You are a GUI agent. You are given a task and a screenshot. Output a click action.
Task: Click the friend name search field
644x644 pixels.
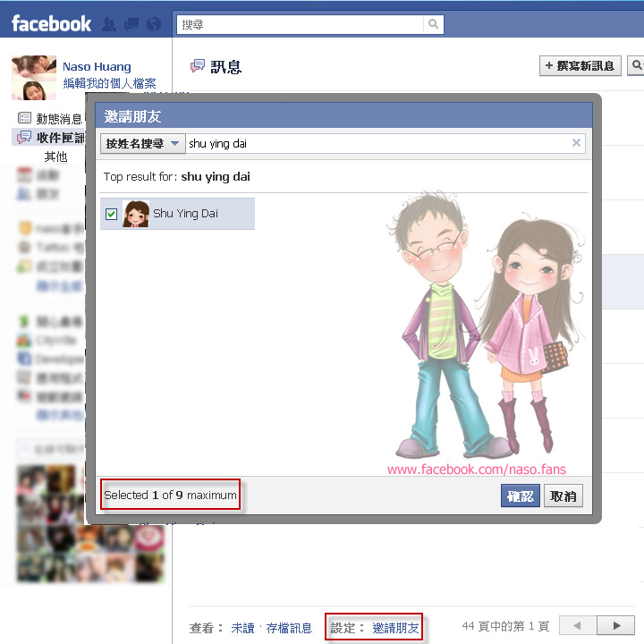(x=377, y=144)
